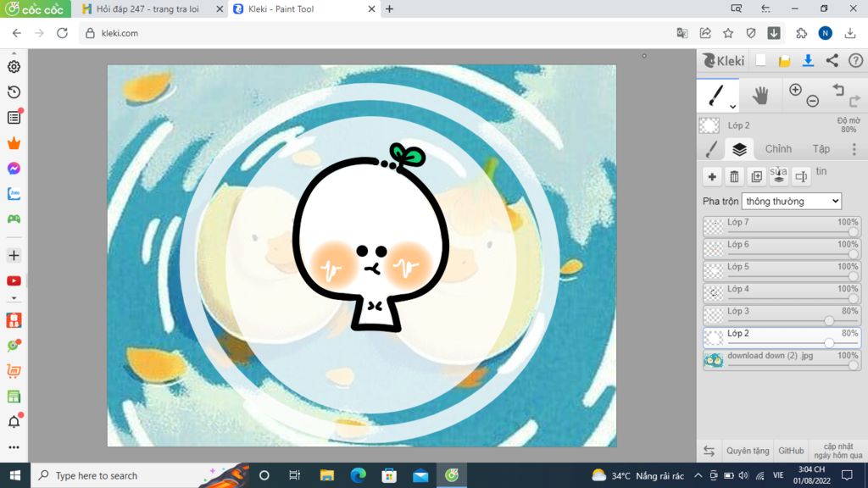Open browsing history in the sidebar
Viewport: 868px width, 488px height.
pos(14,91)
